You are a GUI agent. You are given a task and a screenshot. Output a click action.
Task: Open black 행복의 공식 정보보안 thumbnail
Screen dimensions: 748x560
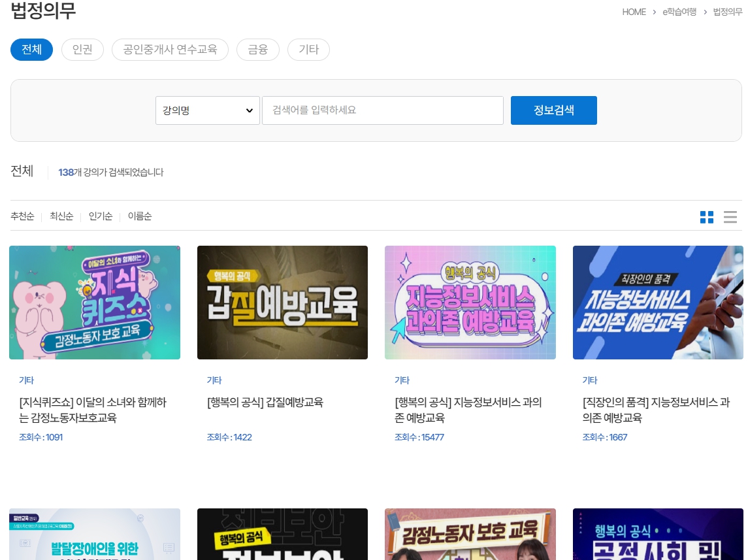coord(282,535)
